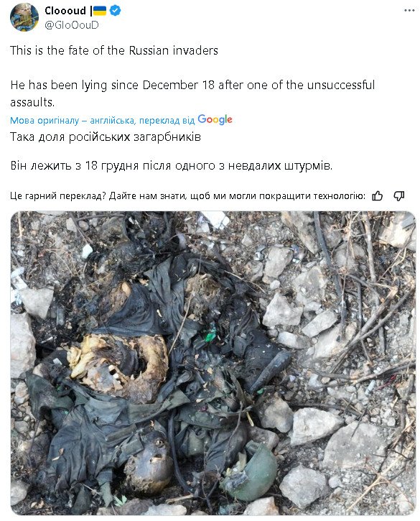Click the Ukrainian flag emoji beside the name
The height and width of the screenshot is (521, 420).
click(x=100, y=11)
